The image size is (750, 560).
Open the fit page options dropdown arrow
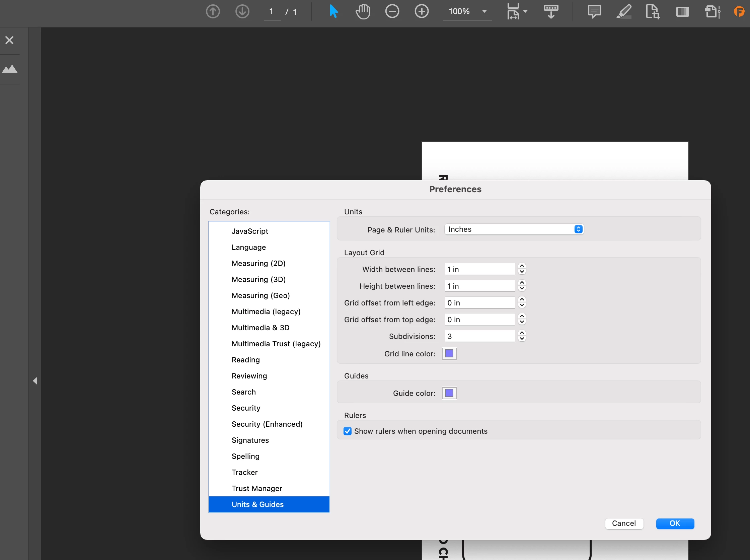click(x=525, y=11)
